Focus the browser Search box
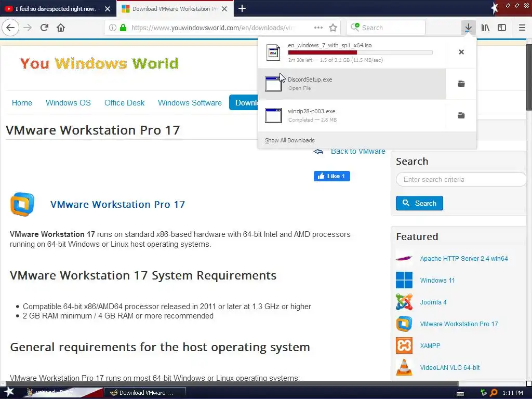The image size is (532, 399). 386,28
